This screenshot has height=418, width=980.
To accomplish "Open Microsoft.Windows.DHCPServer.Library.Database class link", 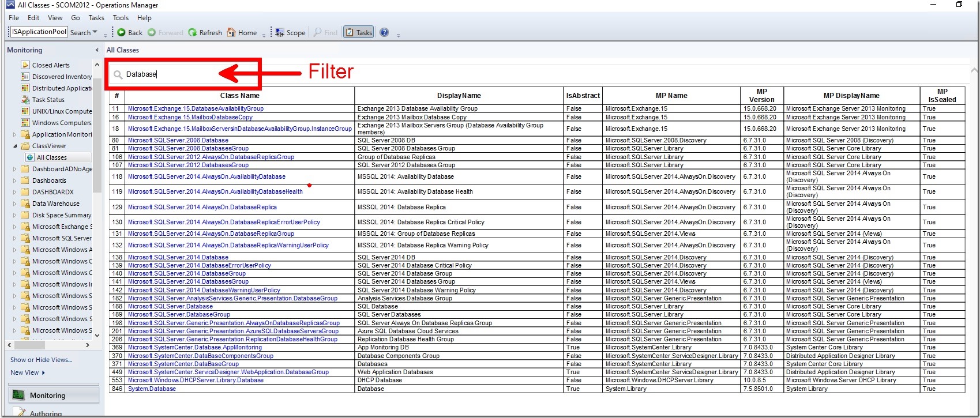I will point(196,381).
